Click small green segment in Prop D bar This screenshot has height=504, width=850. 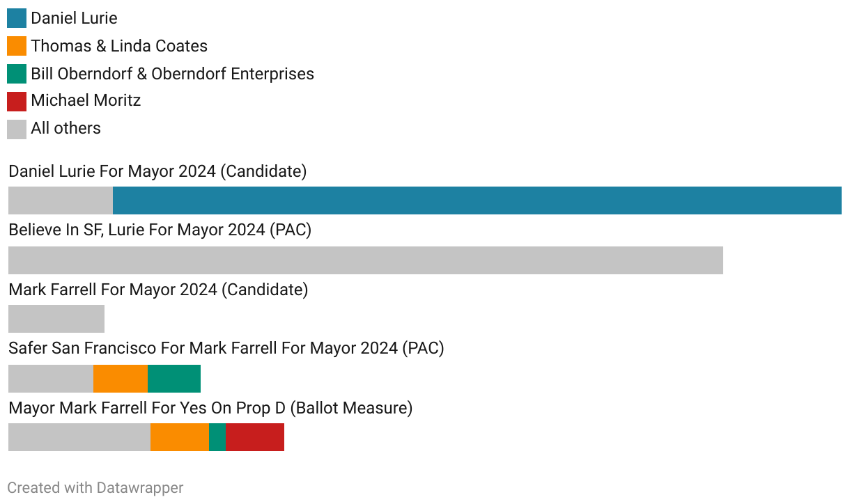pyautogui.click(x=217, y=437)
